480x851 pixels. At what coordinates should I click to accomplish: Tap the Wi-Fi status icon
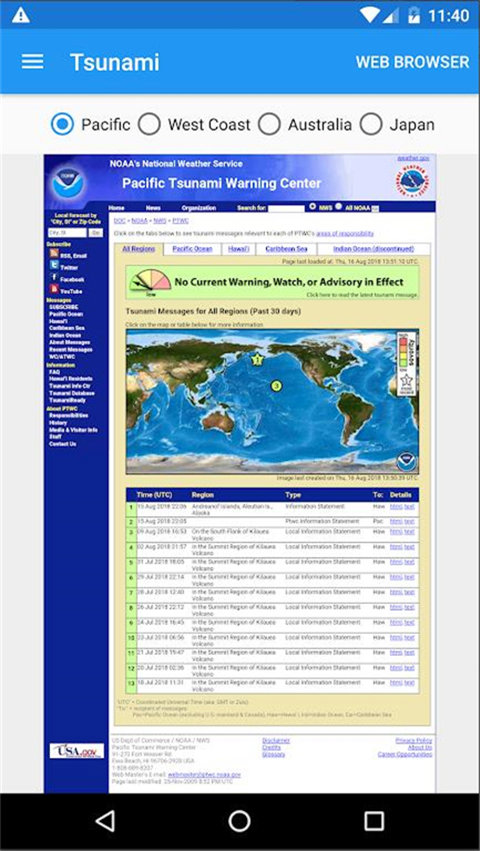pyautogui.click(x=369, y=15)
